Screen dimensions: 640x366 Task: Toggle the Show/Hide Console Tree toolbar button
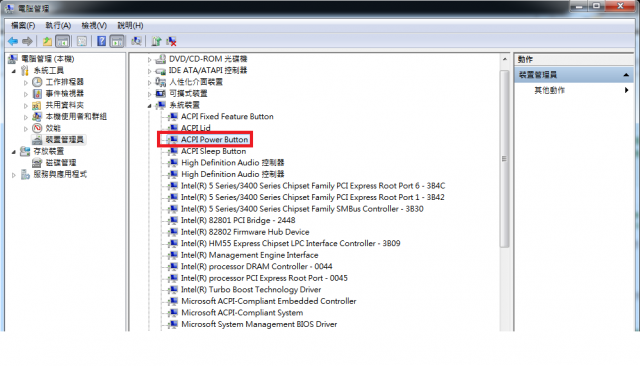pyautogui.click(x=62, y=41)
